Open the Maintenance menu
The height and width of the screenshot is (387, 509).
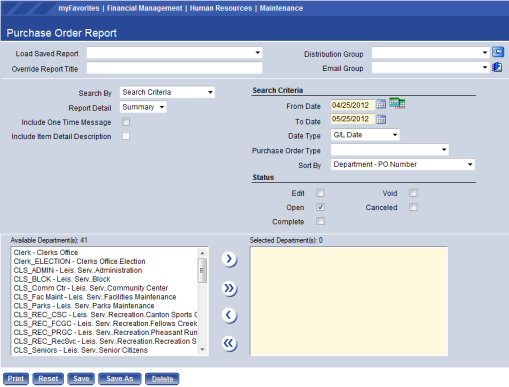[x=281, y=8]
